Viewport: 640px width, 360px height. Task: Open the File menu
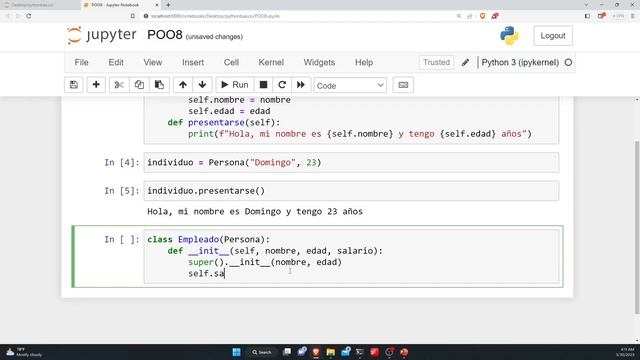pyautogui.click(x=81, y=62)
